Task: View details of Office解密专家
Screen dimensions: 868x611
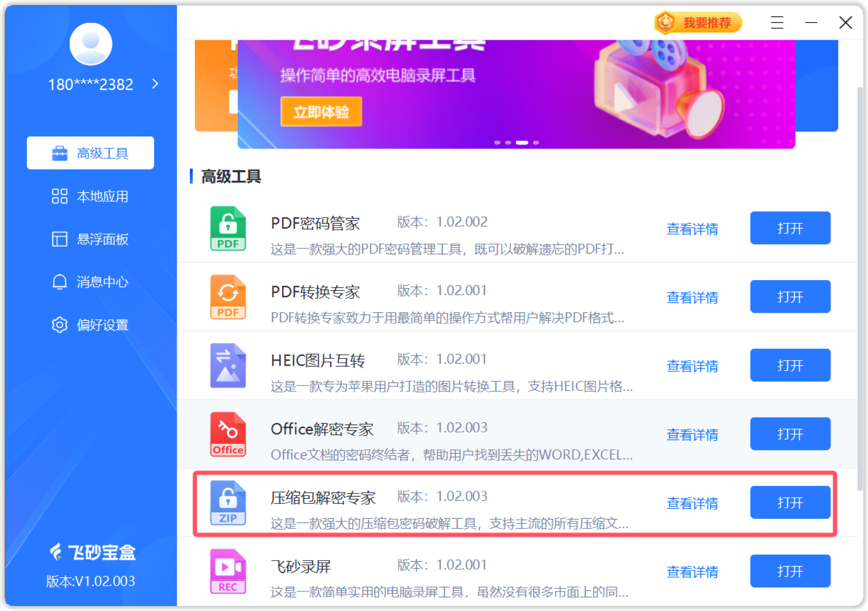Action: point(692,435)
